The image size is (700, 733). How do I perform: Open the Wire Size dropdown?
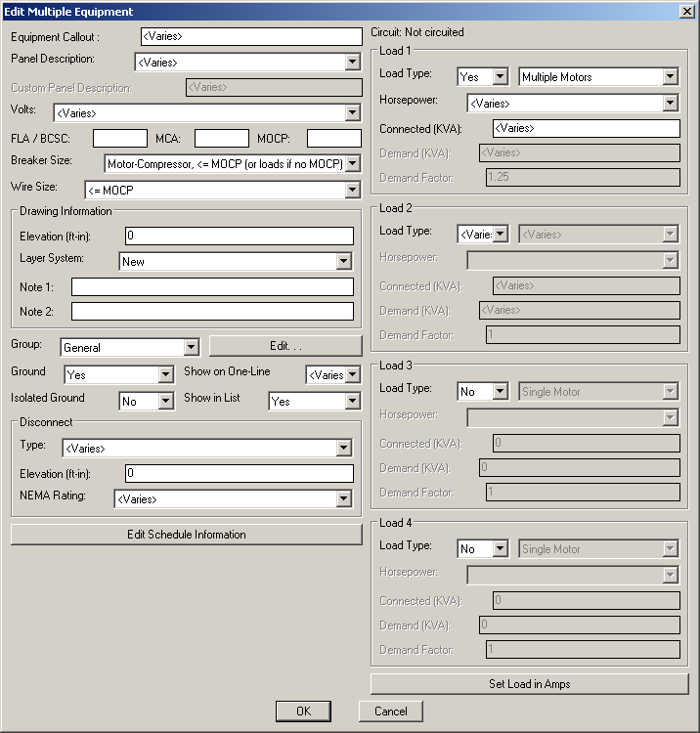pyautogui.click(x=223, y=190)
